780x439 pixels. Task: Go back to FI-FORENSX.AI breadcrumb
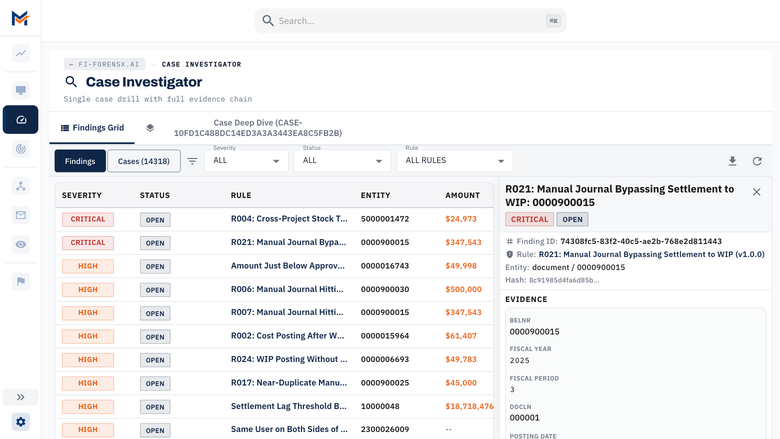click(x=104, y=64)
